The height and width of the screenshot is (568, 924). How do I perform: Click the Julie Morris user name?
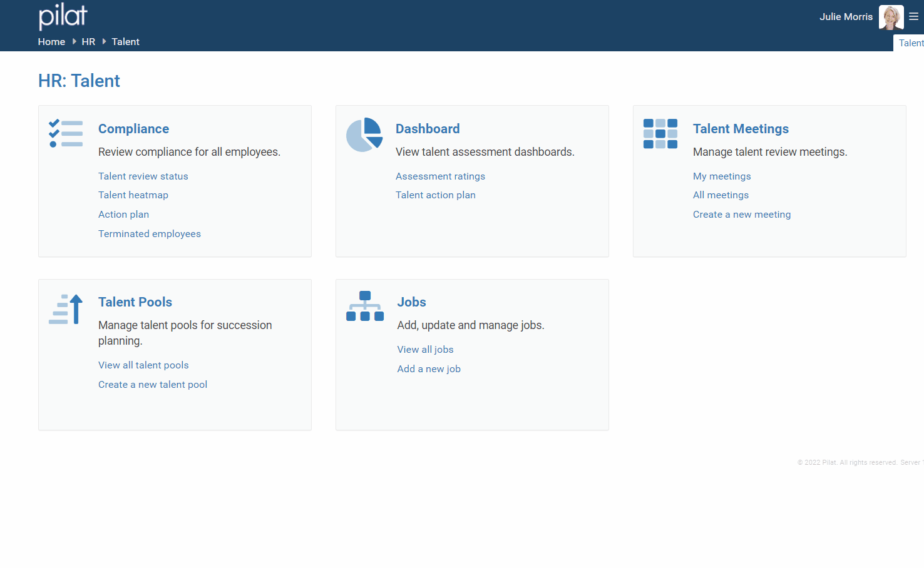(x=846, y=17)
